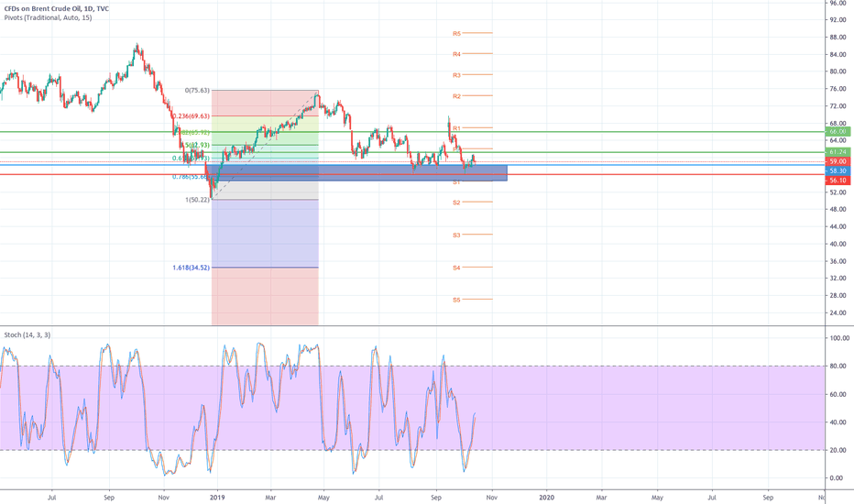854x504 pixels.
Task: Click the 100.00 label on Stoch scale
Action: point(839,338)
